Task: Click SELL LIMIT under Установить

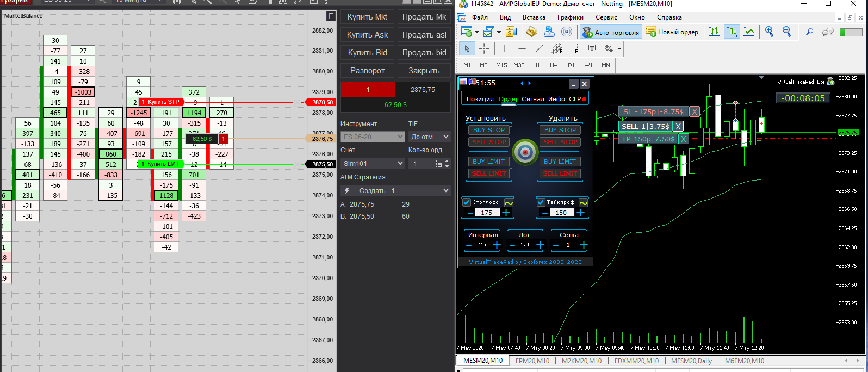Action: [488, 173]
